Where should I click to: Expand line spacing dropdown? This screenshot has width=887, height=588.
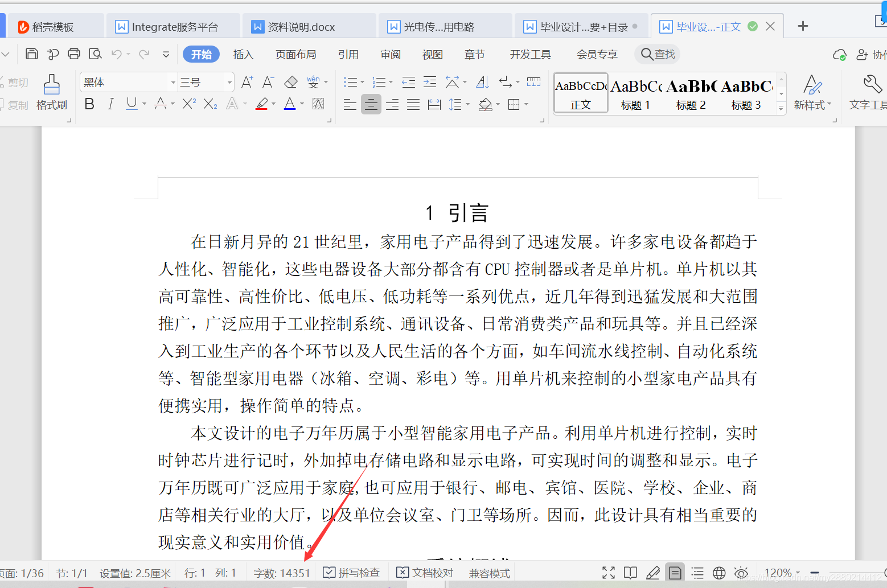coord(468,104)
